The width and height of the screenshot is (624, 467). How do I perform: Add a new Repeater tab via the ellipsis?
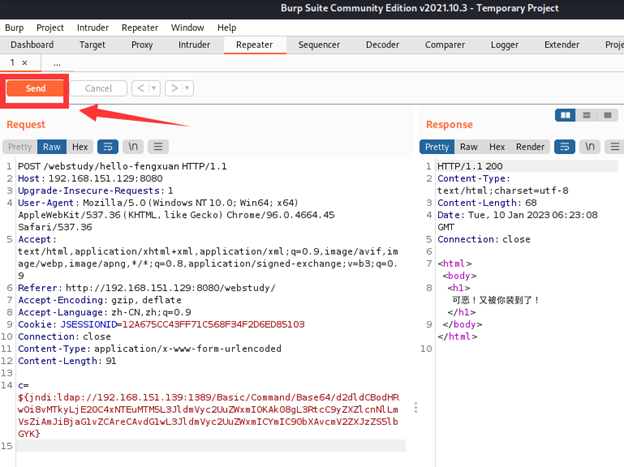pos(57,63)
